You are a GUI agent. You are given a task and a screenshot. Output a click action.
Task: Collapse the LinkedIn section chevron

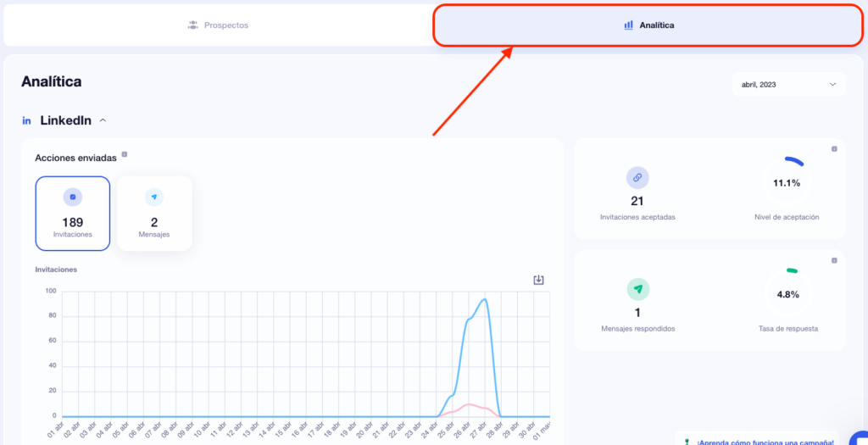103,120
